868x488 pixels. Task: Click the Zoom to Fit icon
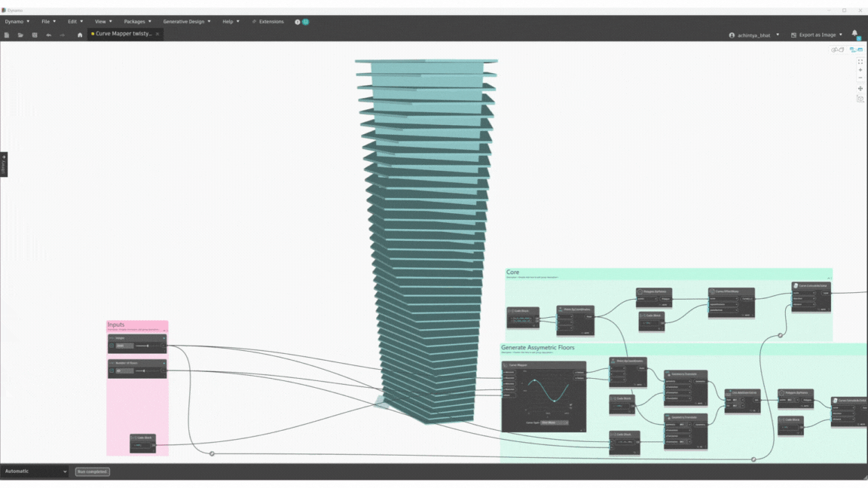tap(860, 62)
